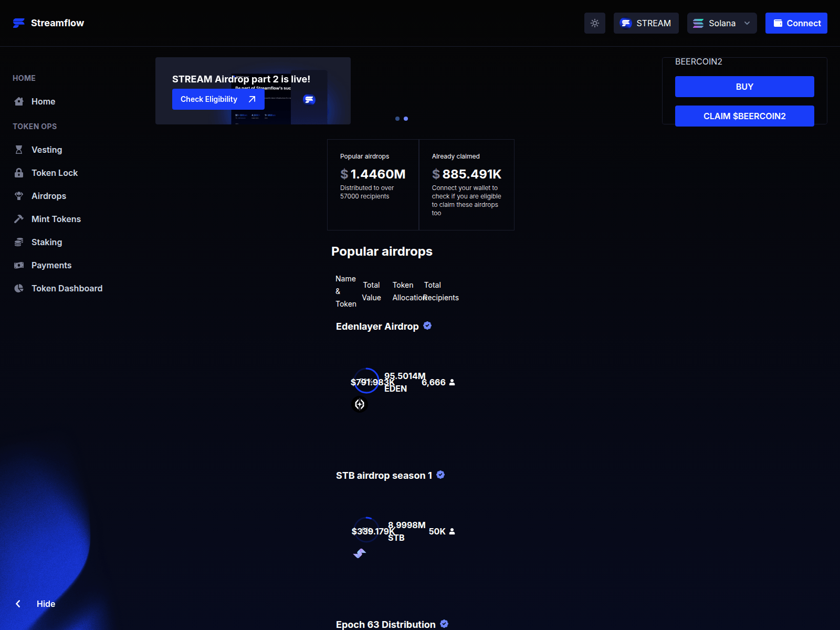Open Token Lock via the padlock icon
This screenshot has height=630, width=840.
pos(19,173)
